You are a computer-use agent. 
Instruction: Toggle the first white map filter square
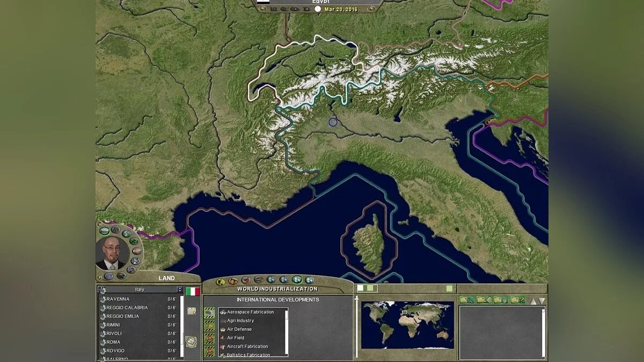click(x=361, y=289)
